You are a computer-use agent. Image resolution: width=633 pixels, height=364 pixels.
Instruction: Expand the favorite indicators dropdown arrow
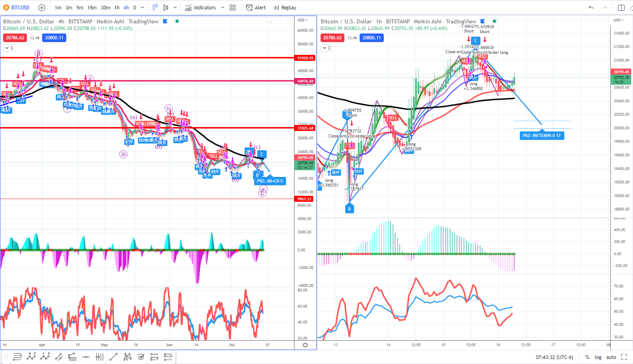coord(223,8)
